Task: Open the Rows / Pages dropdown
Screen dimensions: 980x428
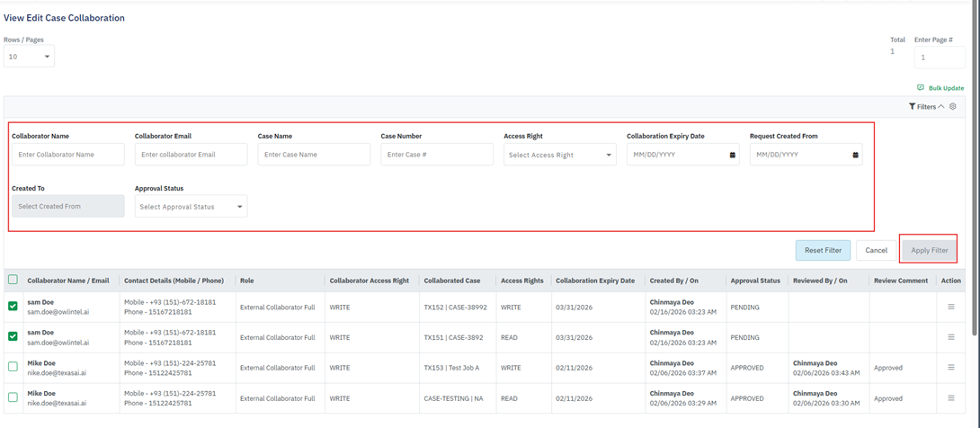Action: (x=29, y=57)
